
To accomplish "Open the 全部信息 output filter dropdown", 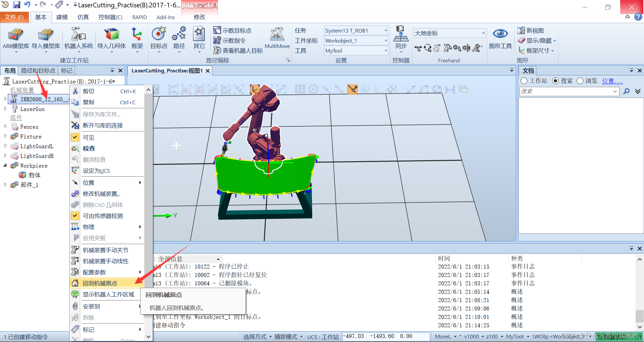I will [x=218, y=259].
